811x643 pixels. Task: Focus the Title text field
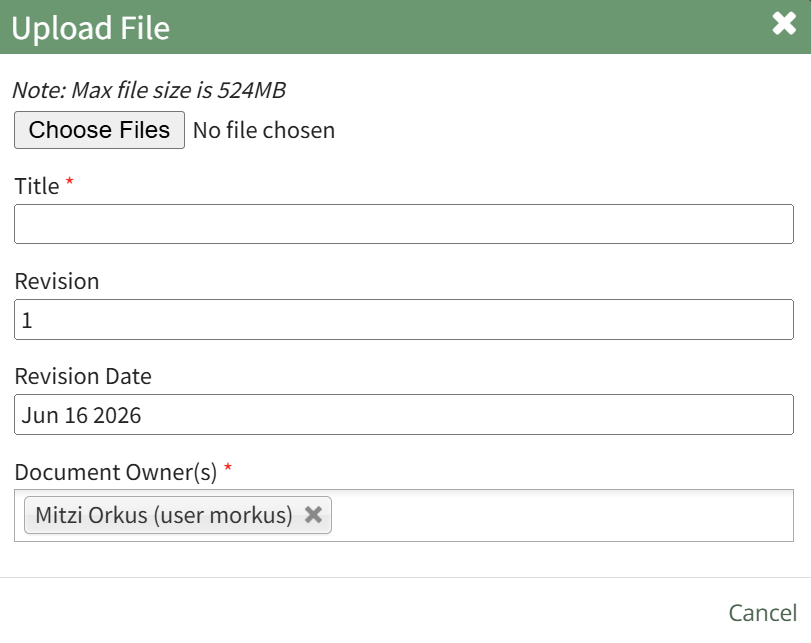pyautogui.click(x=404, y=224)
